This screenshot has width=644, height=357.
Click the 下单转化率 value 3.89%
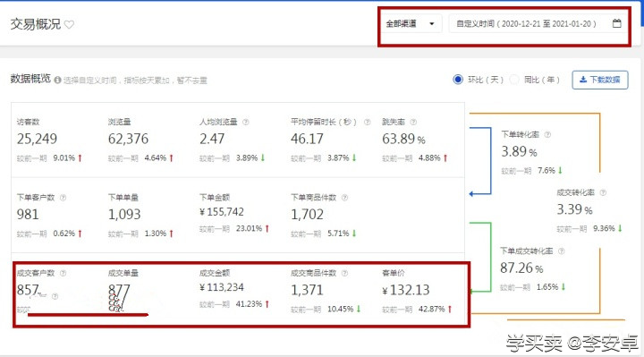519,151
